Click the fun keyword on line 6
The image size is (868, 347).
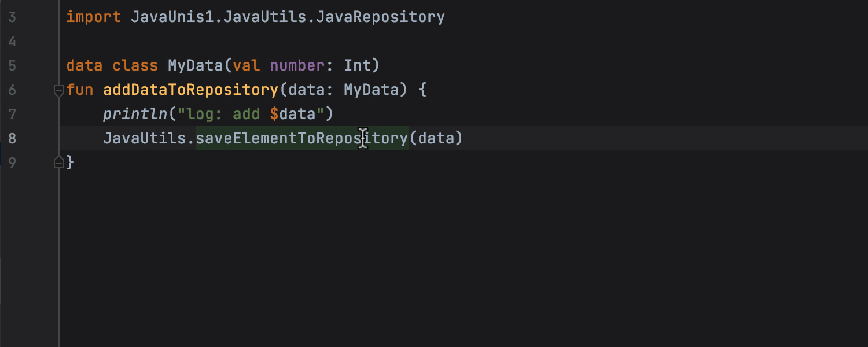click(80, 90)
